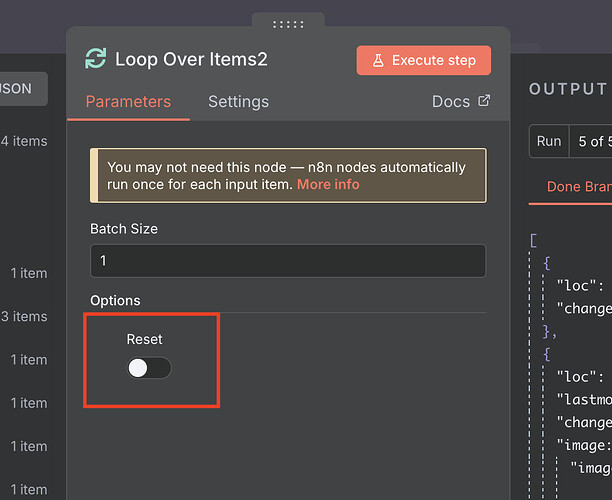Click the "lastmo" key in output JSON

click(584, 399)
